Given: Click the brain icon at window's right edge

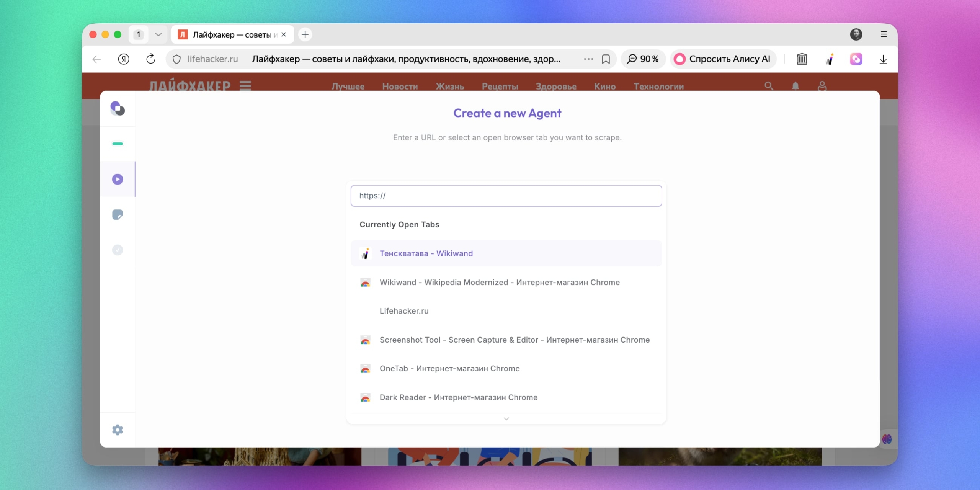Looking at the screenshot, I should pos(887,439).
